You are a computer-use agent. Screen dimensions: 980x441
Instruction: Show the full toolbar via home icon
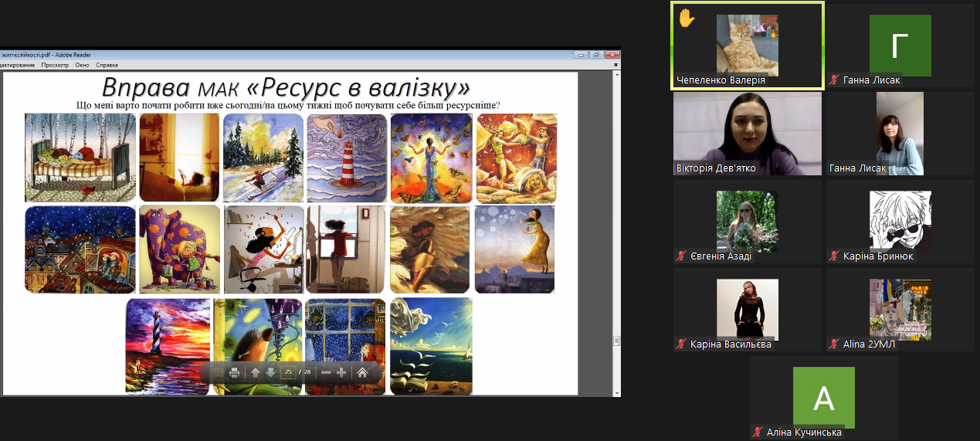point(362,372)
